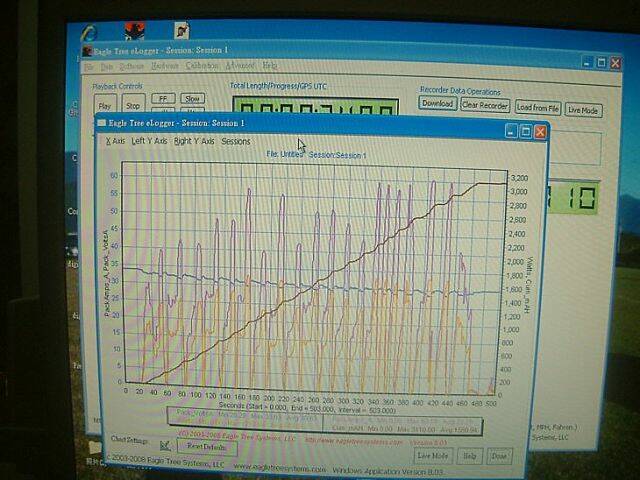Image resolution: width=640 pixels, height=480 pixels.
Task: Click the FF fast-forward button
Action: tap(163, 98)
